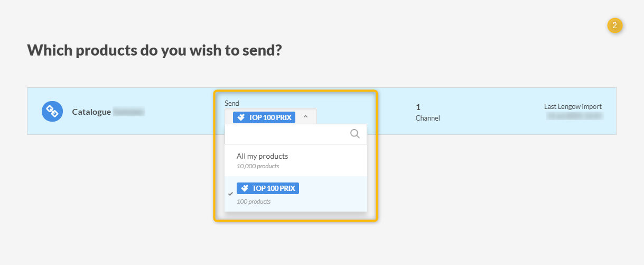This screenshot has height=265, width=644.
Task: Click the blue Catalogue chain-link icon
Action: click(x=52, y=111)
